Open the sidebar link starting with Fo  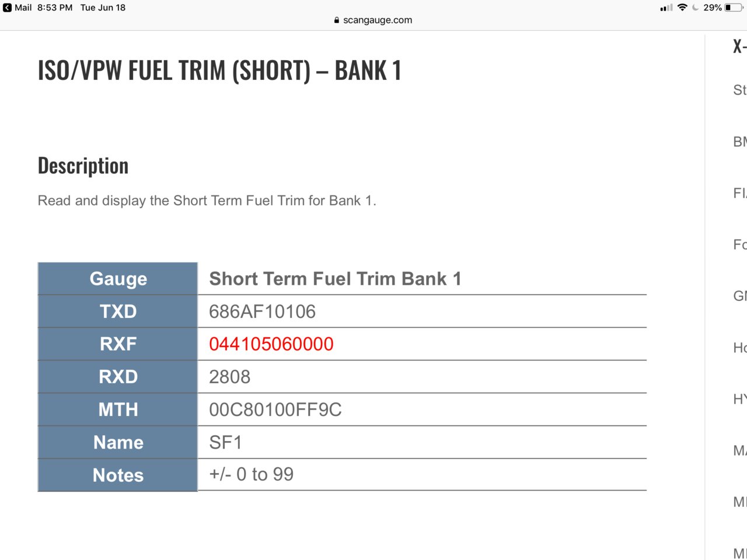(739, 244)
